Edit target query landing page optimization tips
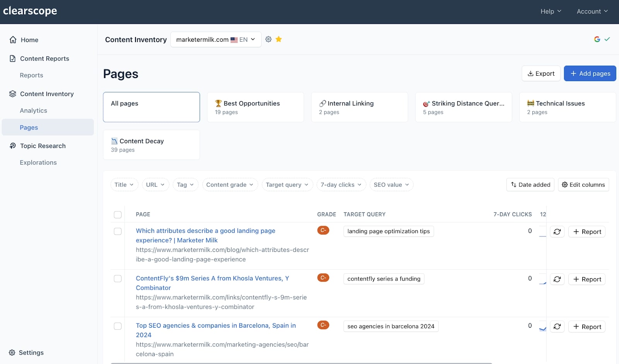 (388, 231)
